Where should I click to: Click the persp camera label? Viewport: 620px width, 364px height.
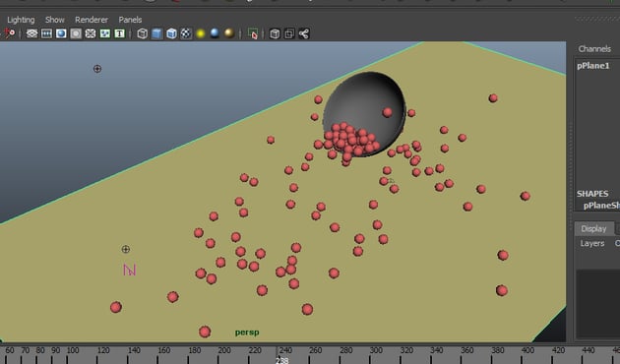[x=247, y=333]
